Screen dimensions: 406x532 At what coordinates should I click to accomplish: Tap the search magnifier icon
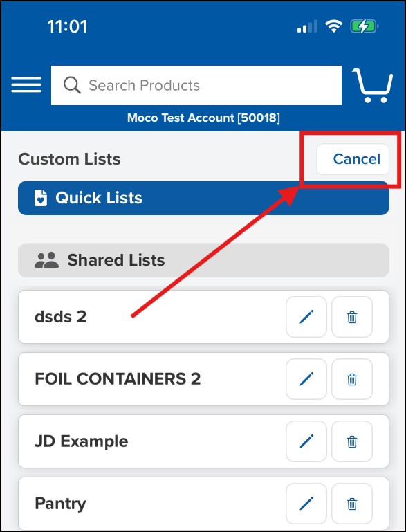(72, 85)
